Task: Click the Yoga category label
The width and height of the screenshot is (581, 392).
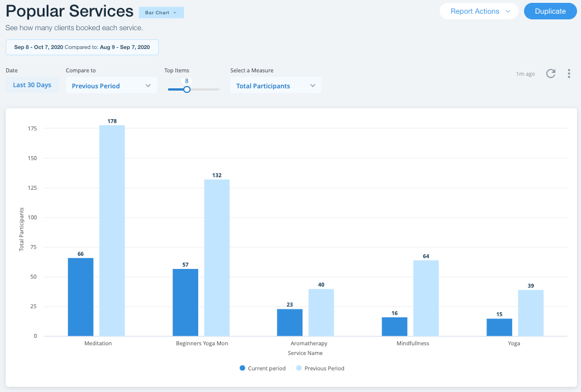Action: 514,343
